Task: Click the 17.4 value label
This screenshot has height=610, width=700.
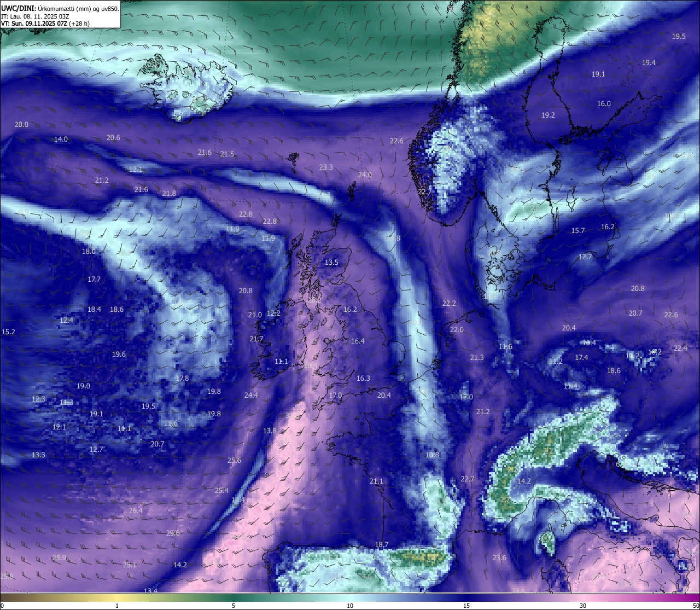Action: [x=581, y=358]
